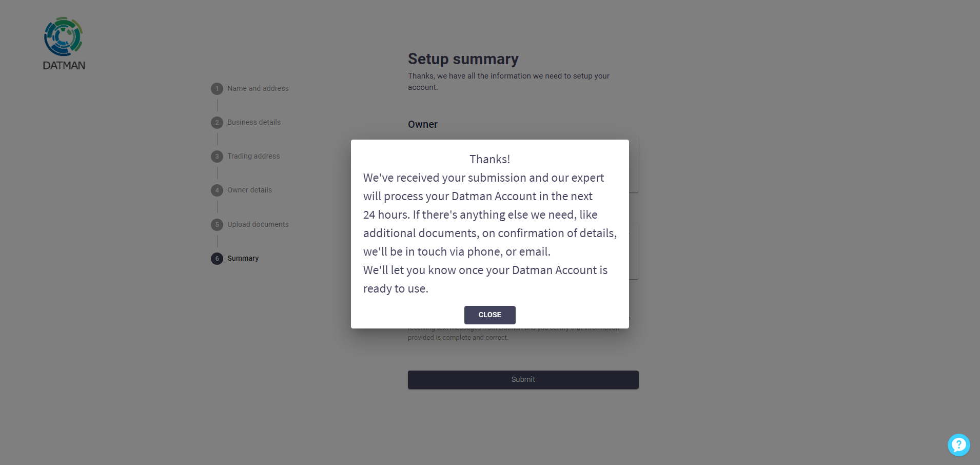
Task: Select step 6 Summary circle icon
Action: point(217,259)
